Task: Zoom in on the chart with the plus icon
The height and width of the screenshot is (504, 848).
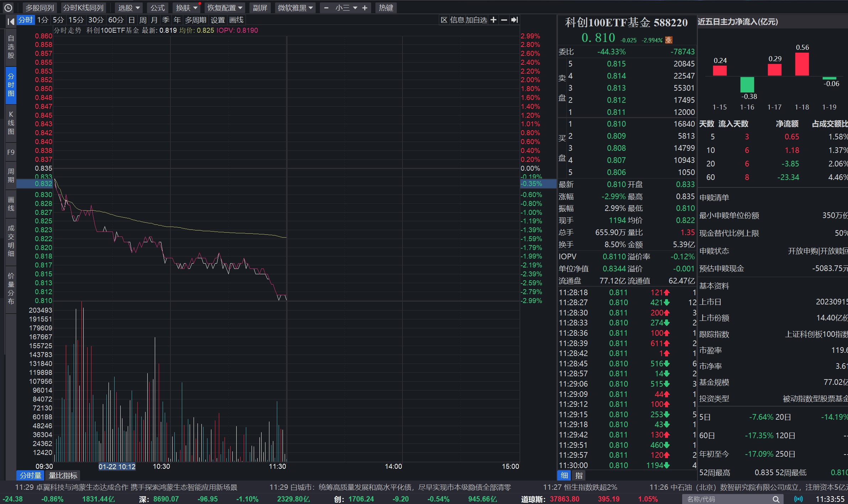Action: 493,20
